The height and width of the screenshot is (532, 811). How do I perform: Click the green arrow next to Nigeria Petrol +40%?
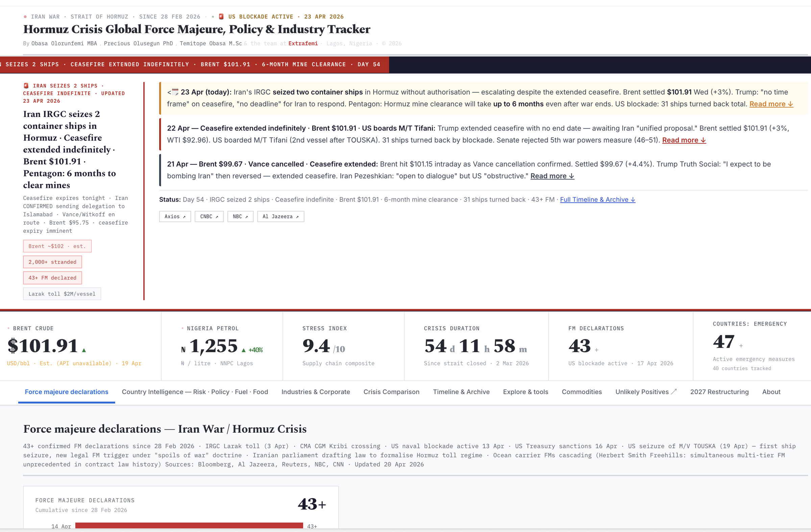[243, 350]
